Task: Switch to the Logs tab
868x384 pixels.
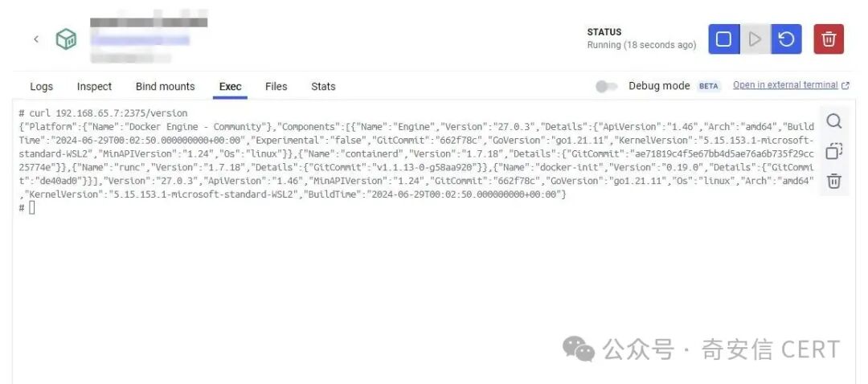Action: [42, 86]
